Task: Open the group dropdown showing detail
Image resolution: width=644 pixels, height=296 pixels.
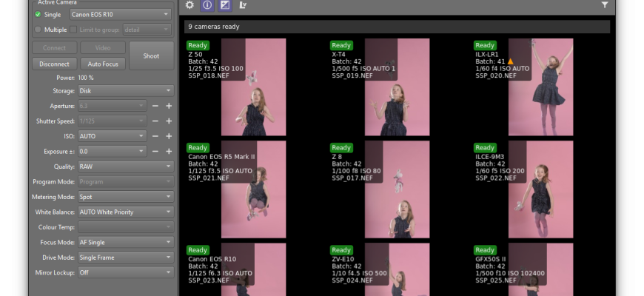Action: coord(147,30)
